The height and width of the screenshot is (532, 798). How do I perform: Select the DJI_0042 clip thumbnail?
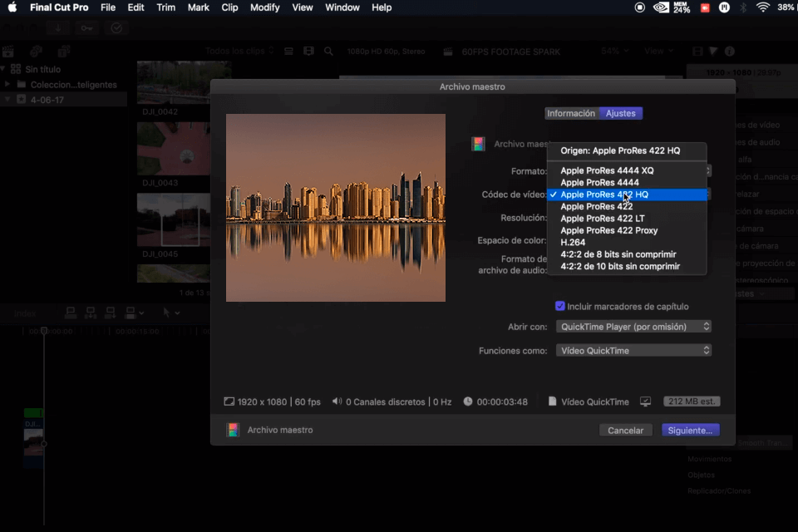point(174,82)
